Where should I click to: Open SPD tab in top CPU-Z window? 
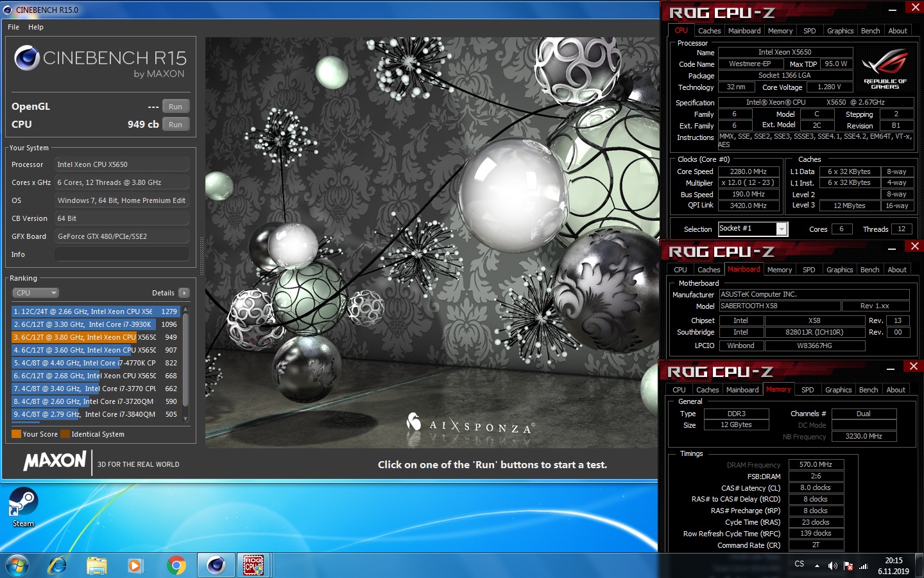(810, 31)
